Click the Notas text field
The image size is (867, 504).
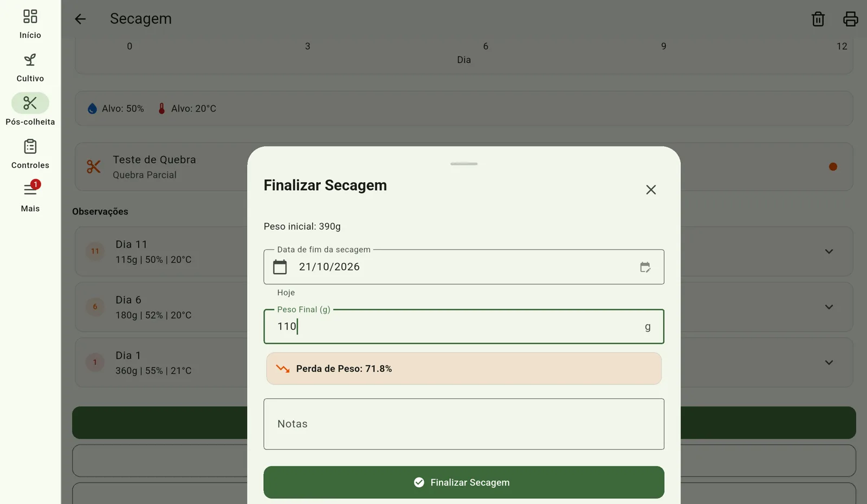(464, 424)
